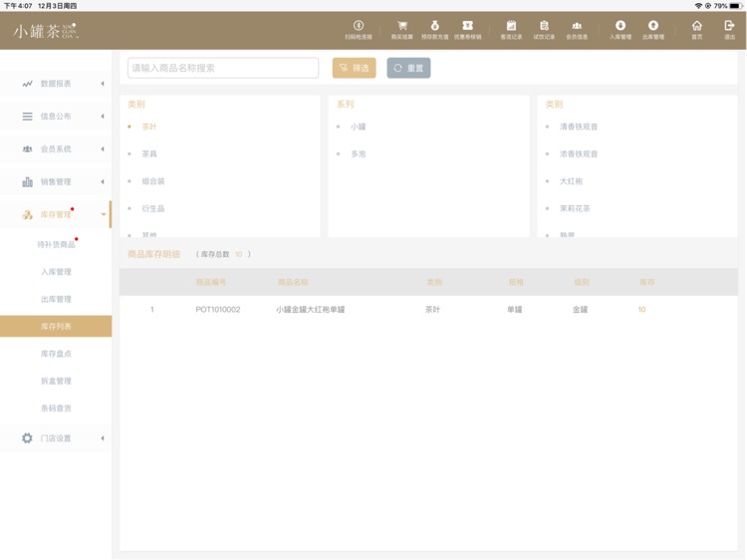This screenshot has width=747, height=560.
Task: Open 拆盒管理 submenu item
Action: [56, 381]
